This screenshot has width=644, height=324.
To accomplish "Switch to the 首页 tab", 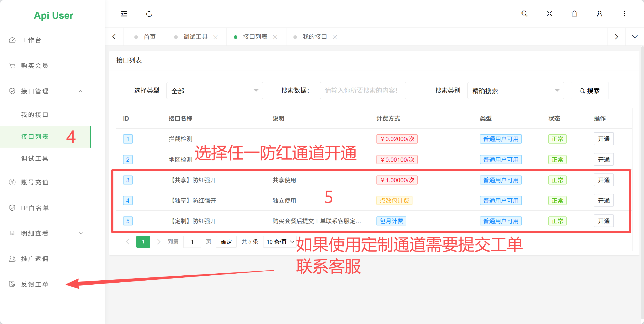I will 145,37.
